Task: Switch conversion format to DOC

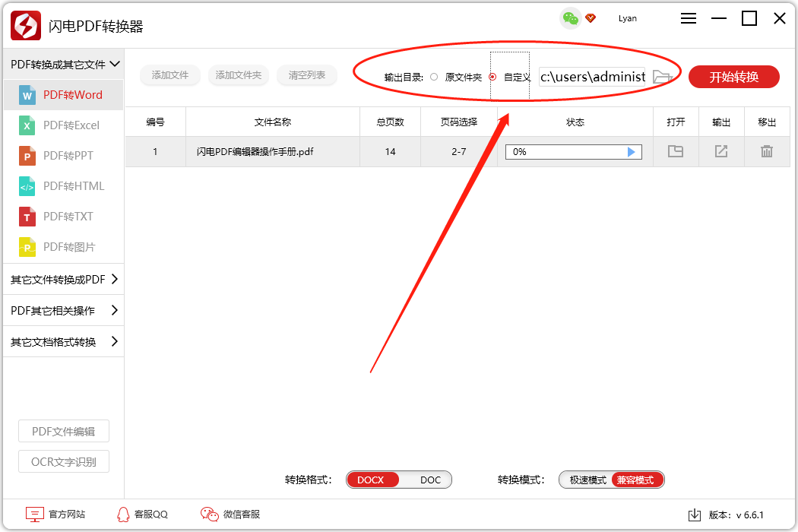Action: (x=430, y=480)
